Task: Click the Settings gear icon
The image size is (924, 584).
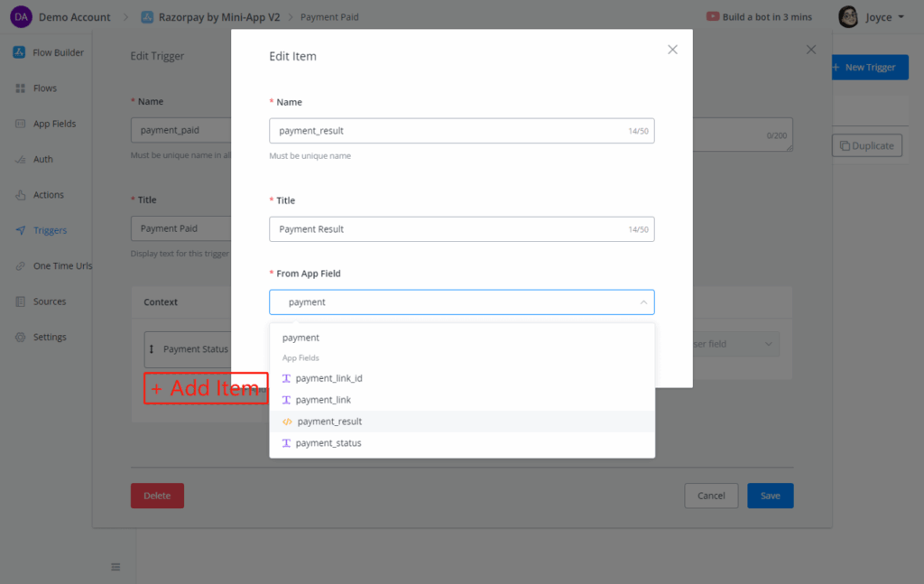Action: (20, 338)
